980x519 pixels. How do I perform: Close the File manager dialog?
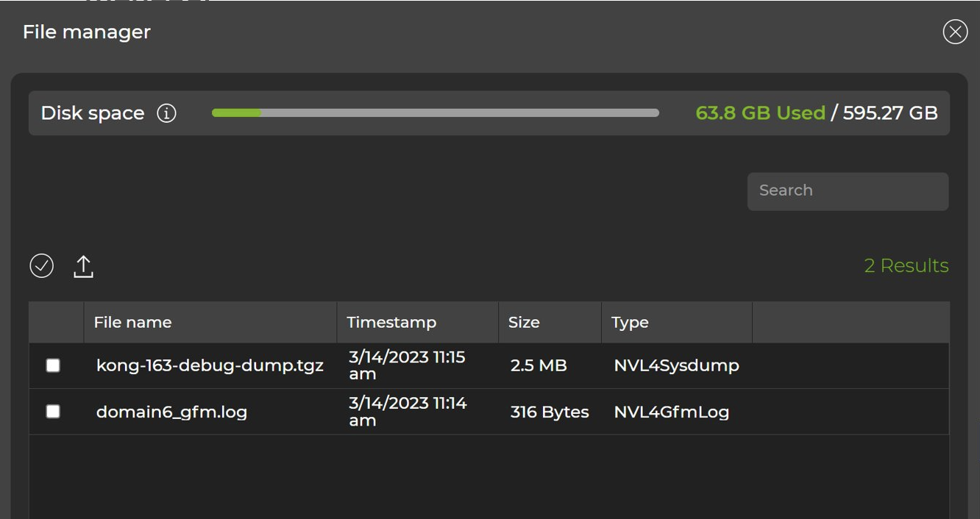(x=955, y=32)
